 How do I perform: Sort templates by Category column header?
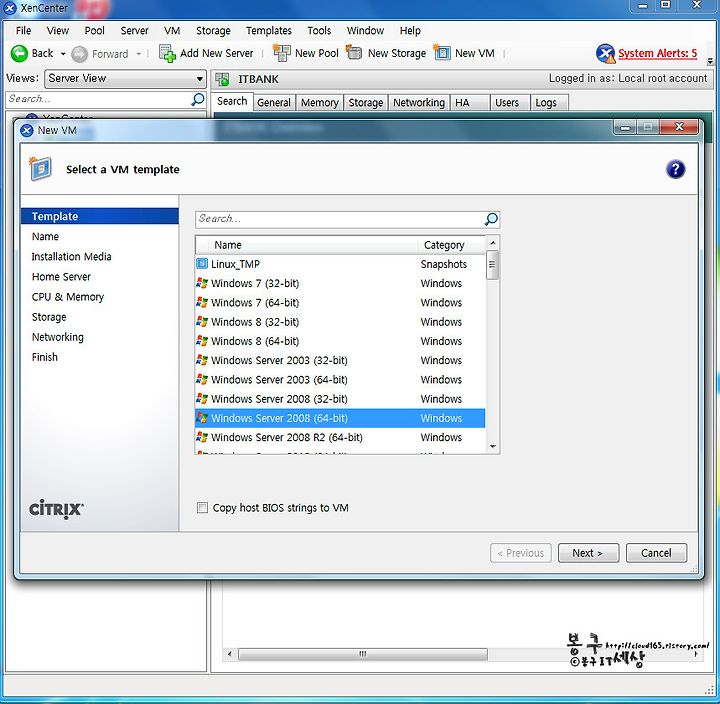click(451, 245)
